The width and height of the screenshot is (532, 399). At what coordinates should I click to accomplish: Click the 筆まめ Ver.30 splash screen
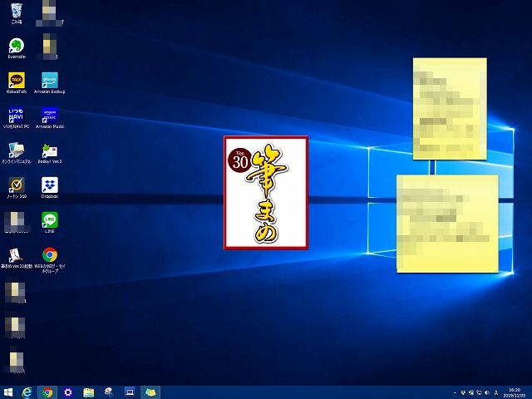coord(266,193)
